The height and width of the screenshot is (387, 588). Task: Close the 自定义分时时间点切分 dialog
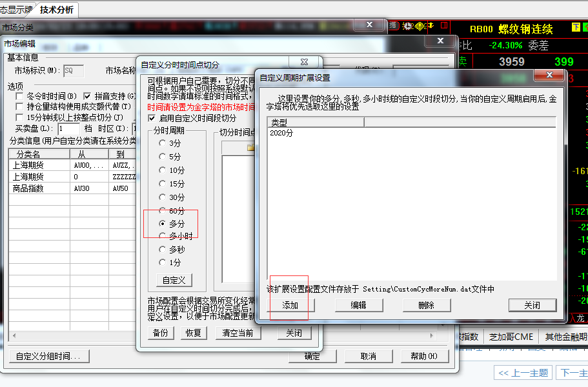[x=304, y=62]
